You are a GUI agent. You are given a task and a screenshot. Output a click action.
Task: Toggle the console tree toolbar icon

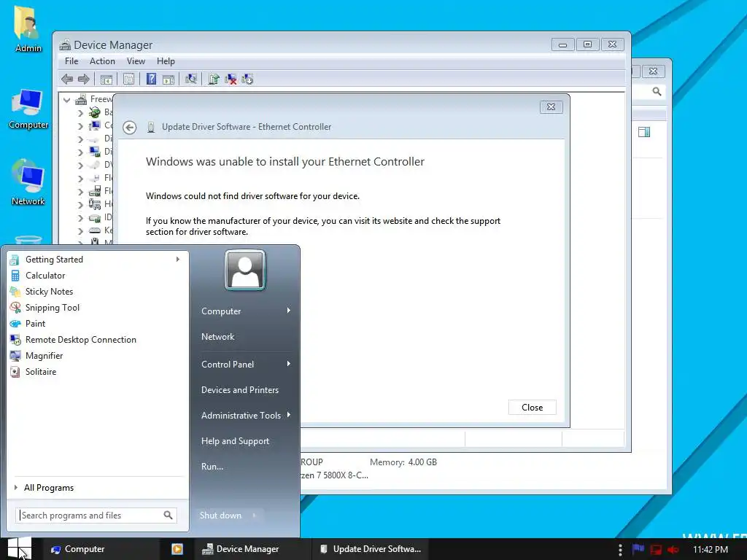click(107, 79)
